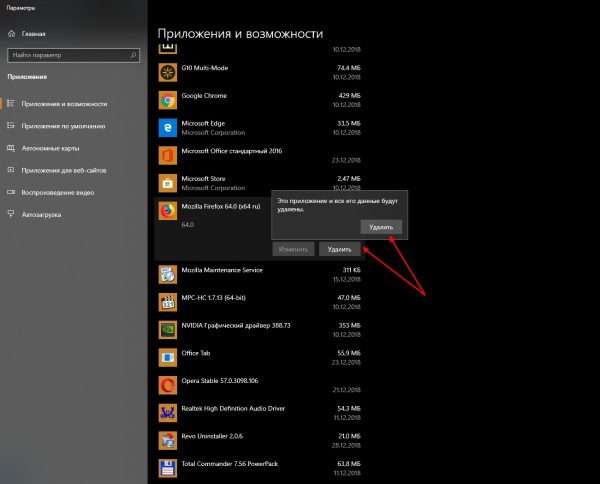Click the Revo Uninstaller icon
600x484 pixels.
click(x=168, y=440)
